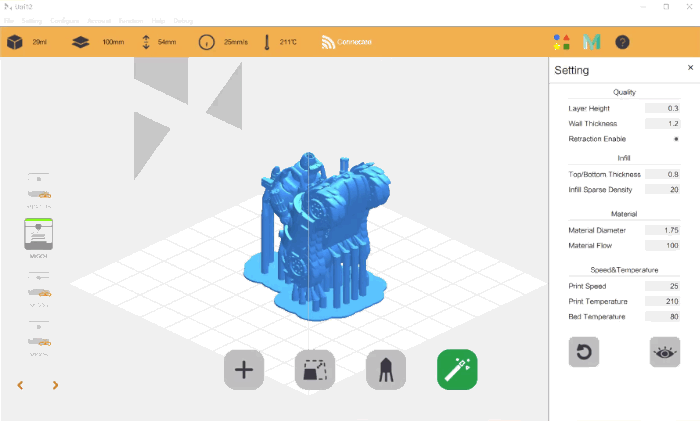700x421 pixels.
Task: Click the Infill section heading
Action: click(x=624, y=158)
